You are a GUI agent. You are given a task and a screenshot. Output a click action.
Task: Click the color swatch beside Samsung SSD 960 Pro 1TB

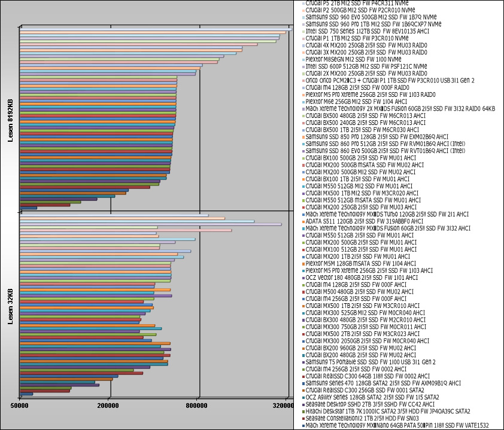303,24
